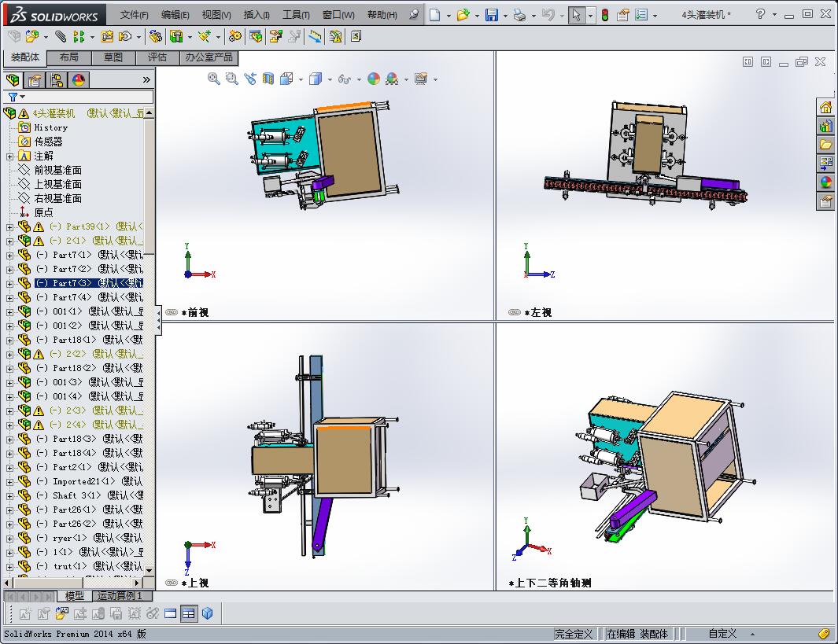
Task: Toggle the link views icon beside 左视 label
Action: (514, 312)
